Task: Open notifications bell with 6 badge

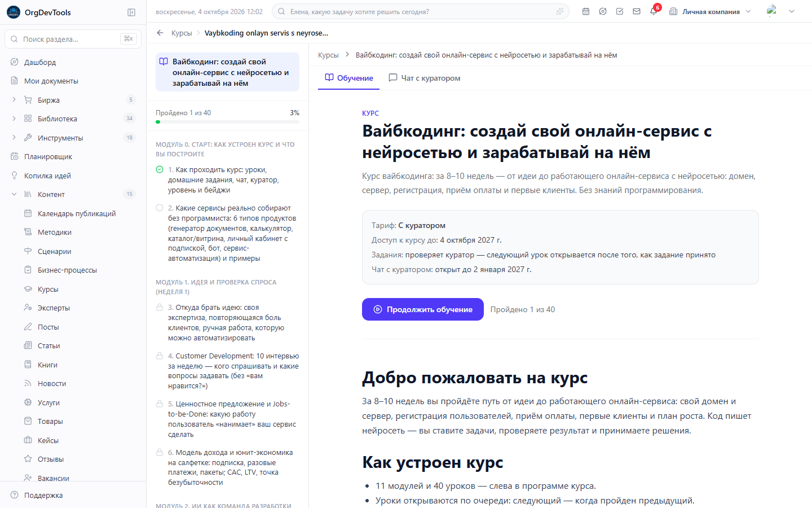Action: coord(654,11)
